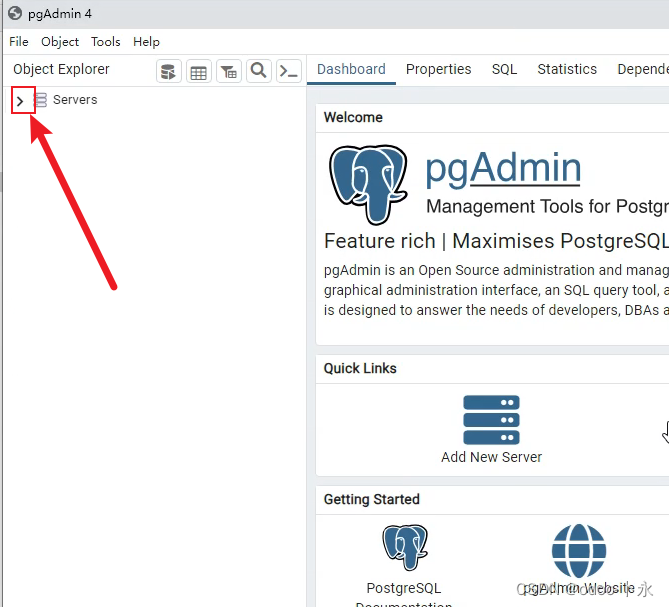This screenshot has width=669, height=607.
Task: Open the File menu
Action: coord(19,42)
